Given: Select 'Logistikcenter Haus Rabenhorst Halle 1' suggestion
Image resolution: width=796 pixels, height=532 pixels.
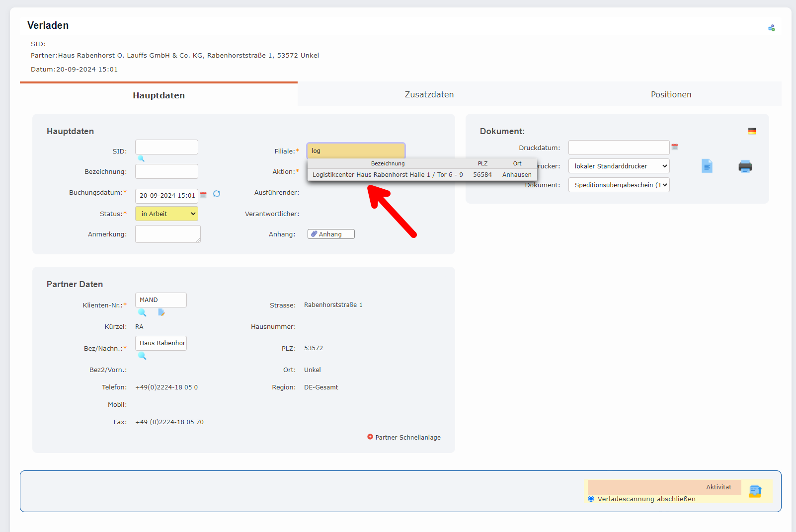Looking at the screenshot, I should (x=388, y=175).
